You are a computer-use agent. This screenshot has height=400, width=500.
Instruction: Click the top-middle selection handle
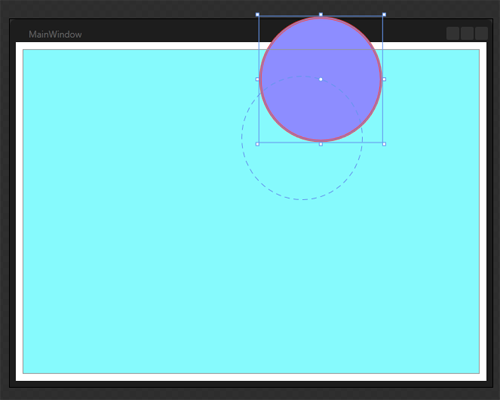coord(321,15)
